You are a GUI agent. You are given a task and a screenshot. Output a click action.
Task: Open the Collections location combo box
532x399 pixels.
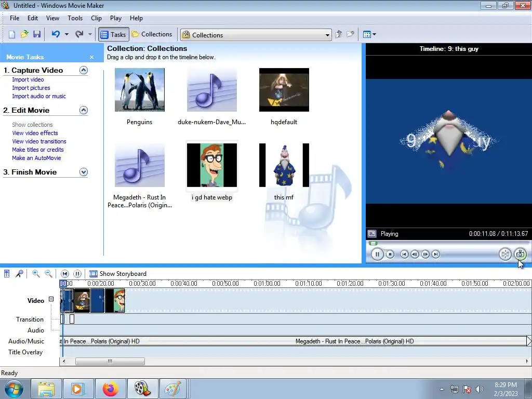click(256, 35)
